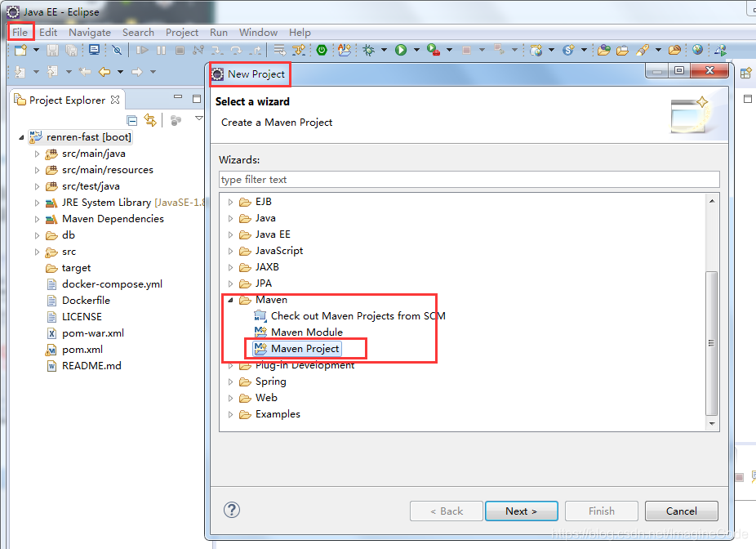
Task: Select the Project Explorer tab
Action: (x=67, y=100)
